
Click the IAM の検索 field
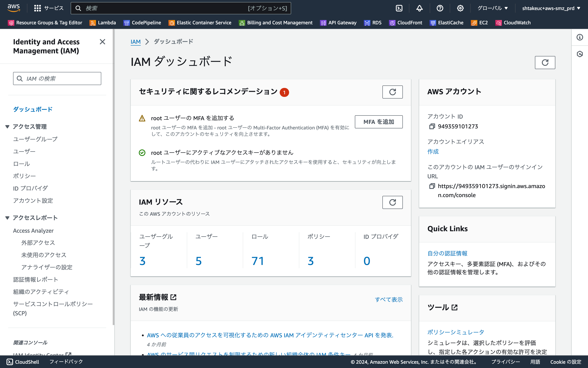57,78
